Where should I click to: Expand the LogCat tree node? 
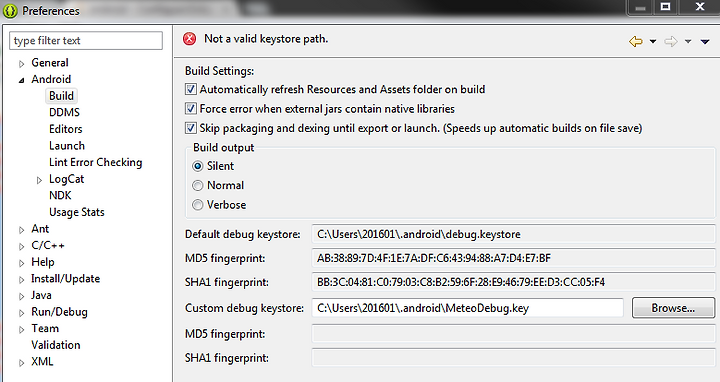coord(39,180)
